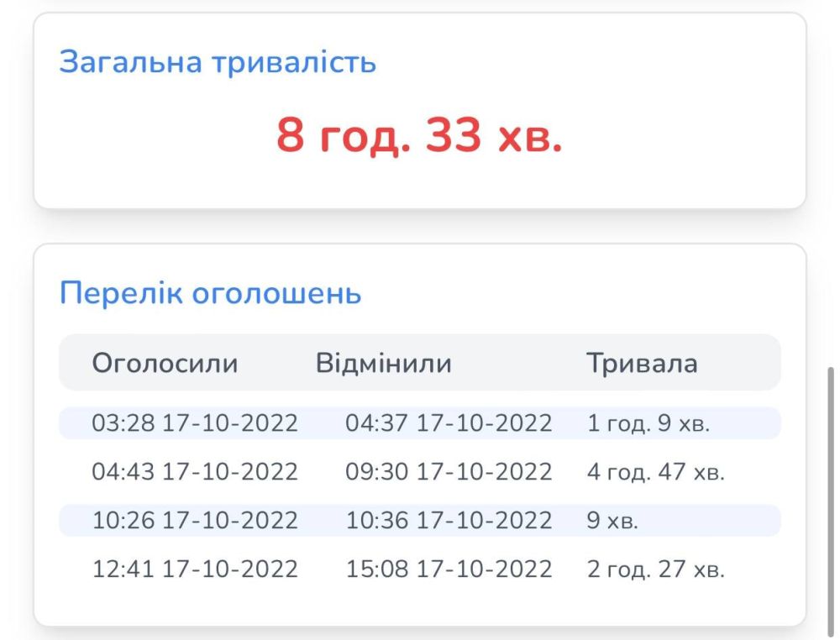Click cancel time 04:37 17-10-2022
The height and width of the screenshot is (640, 840).
click(x=451, y=423)
